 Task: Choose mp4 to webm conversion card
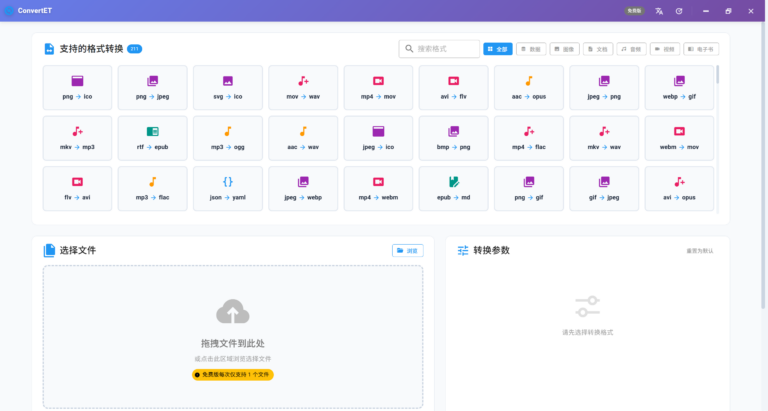378,189
